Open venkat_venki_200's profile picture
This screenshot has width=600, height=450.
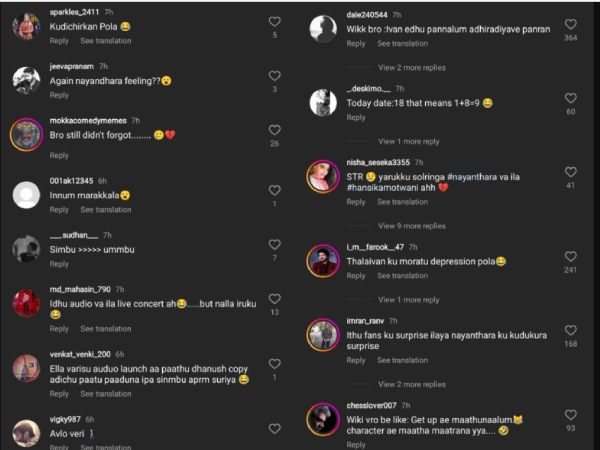point(26,368)
